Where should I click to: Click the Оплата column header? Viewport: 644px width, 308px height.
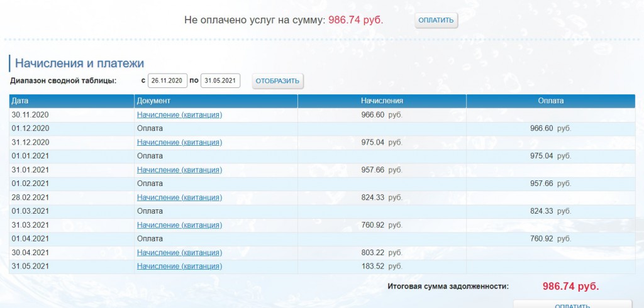tap(550, 101)
